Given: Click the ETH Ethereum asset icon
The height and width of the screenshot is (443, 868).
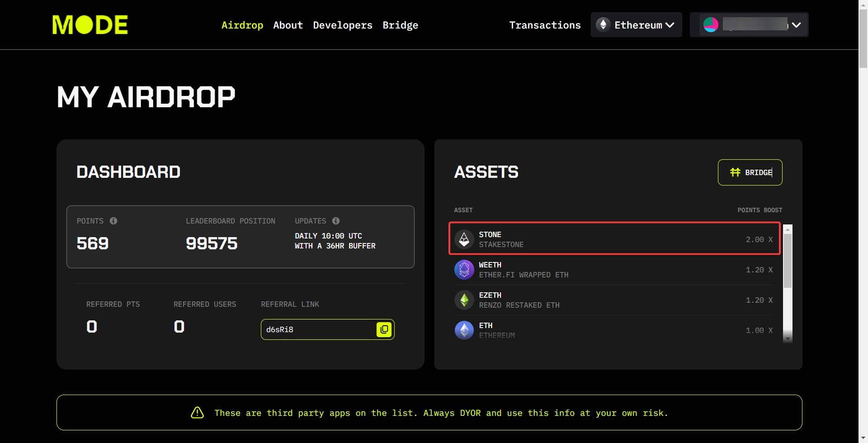Looking at the screenshot, I should tap(464, 330).
